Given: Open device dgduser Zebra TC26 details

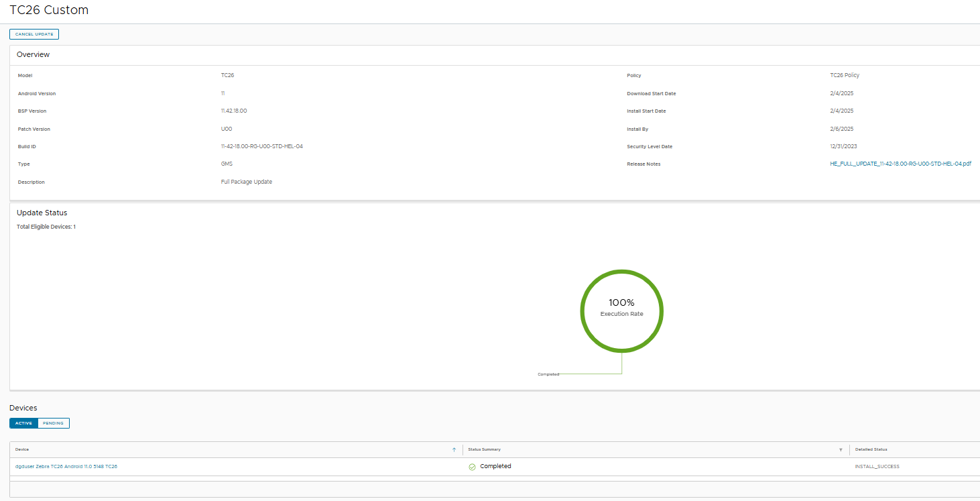Looking at the screenshot, I should 67,466.
